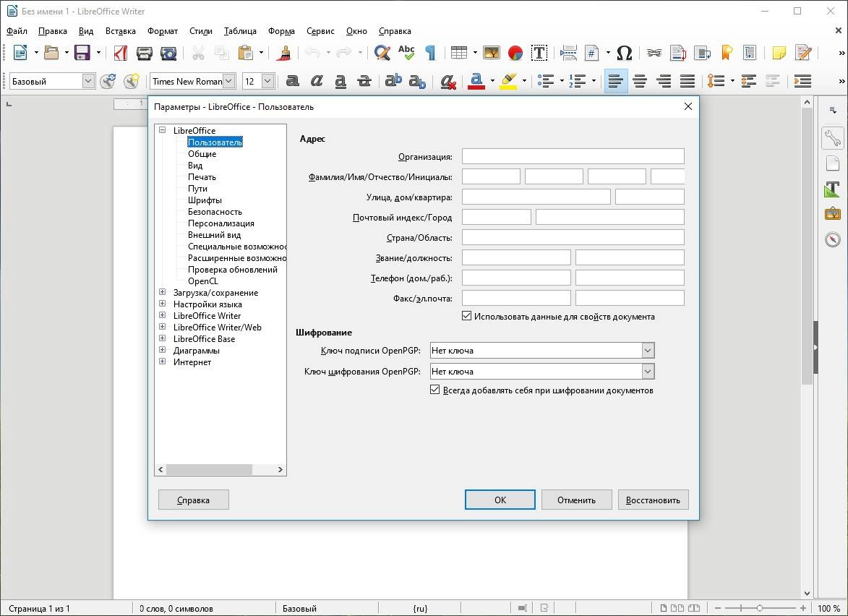Viewport: 848px width, 616px height.
Task: Open font size 12 dropdown
Action: (267, 81)
